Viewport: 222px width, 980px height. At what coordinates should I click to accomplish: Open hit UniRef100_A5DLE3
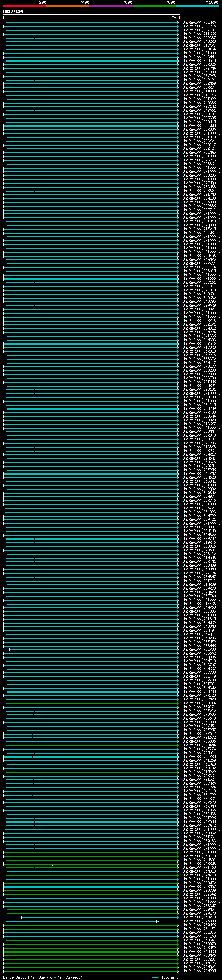(x=199, y=856)
